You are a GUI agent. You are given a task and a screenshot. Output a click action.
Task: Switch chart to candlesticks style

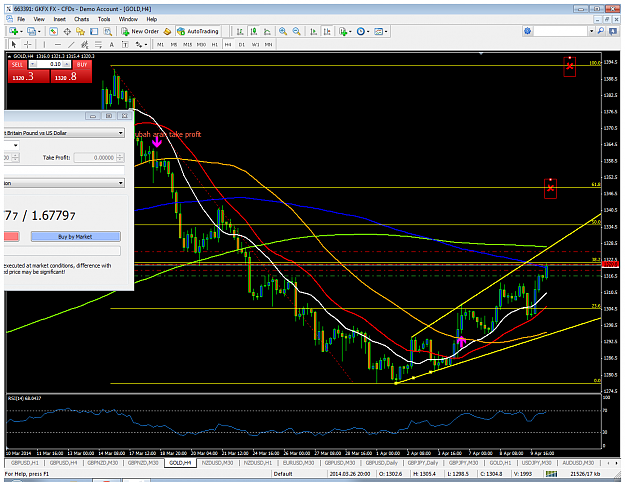[x=254, y=31]
